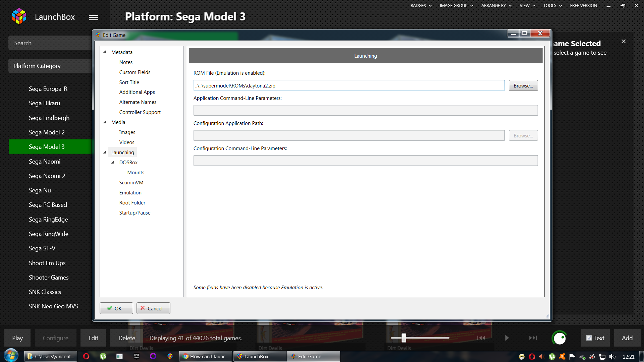Viewport: 644px width, 362px height.
Task: Switch to the Chrome 'How can I launc...' window
Action: pos(206,356)
